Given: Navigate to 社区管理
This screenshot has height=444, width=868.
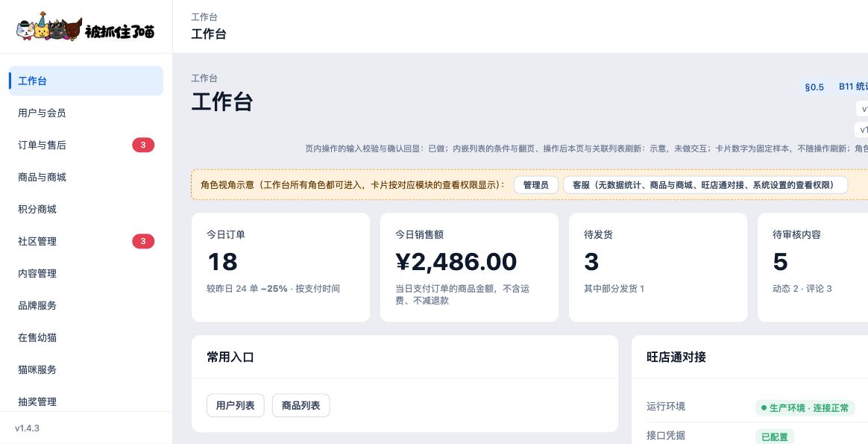Looking at the screenshot, I should point(86,241).
